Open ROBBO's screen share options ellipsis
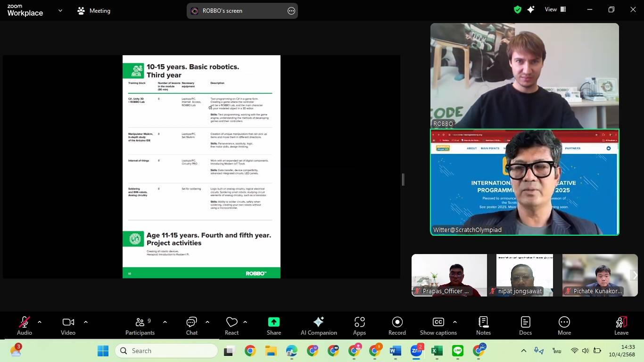 [x=291, y=11]
